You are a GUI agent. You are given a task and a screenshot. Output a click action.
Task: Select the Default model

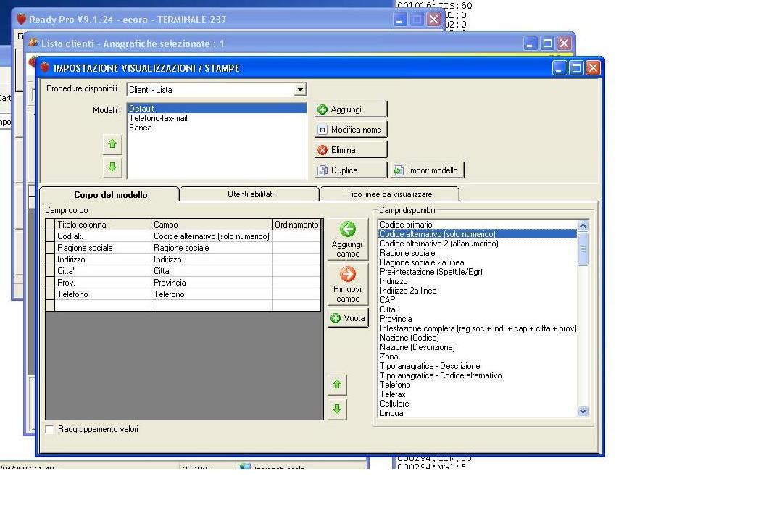point(217,108)
